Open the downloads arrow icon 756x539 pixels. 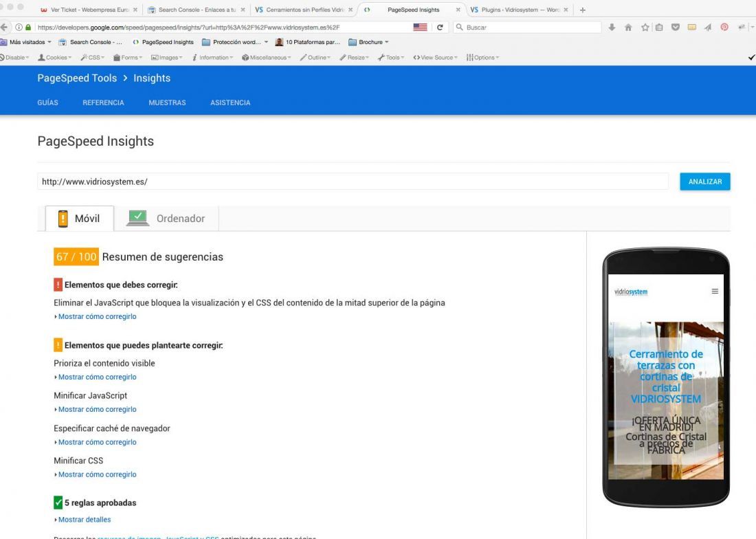click(x=612, y=27)
